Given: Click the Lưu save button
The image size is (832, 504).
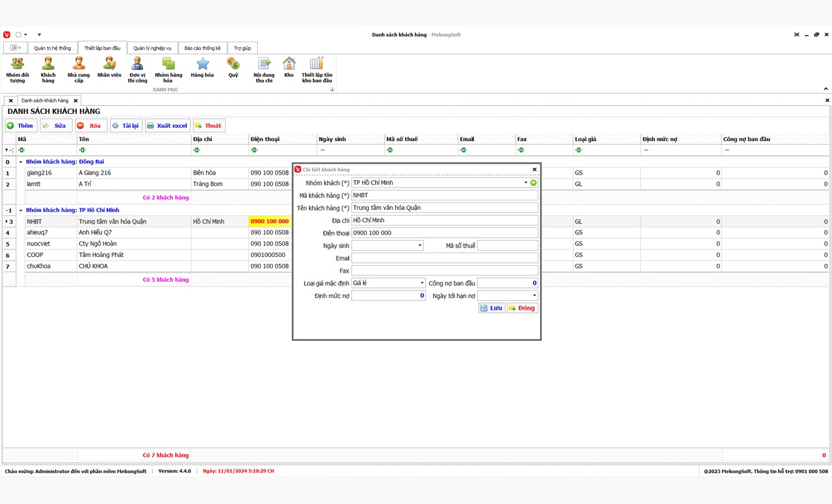Looking at the screenshot, I should tap(492, 308).
